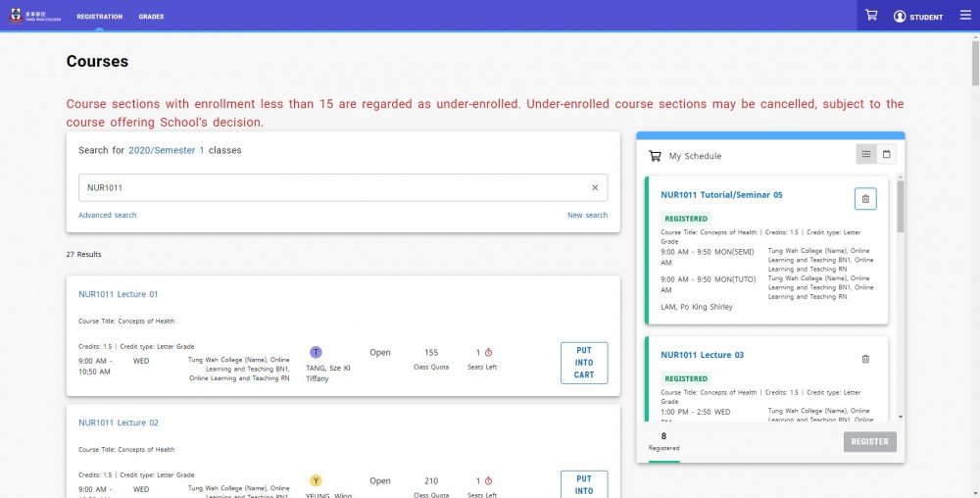Put NUR1011 Lecture 02 into cart
The image size is (980, 498).
point(584,484)
